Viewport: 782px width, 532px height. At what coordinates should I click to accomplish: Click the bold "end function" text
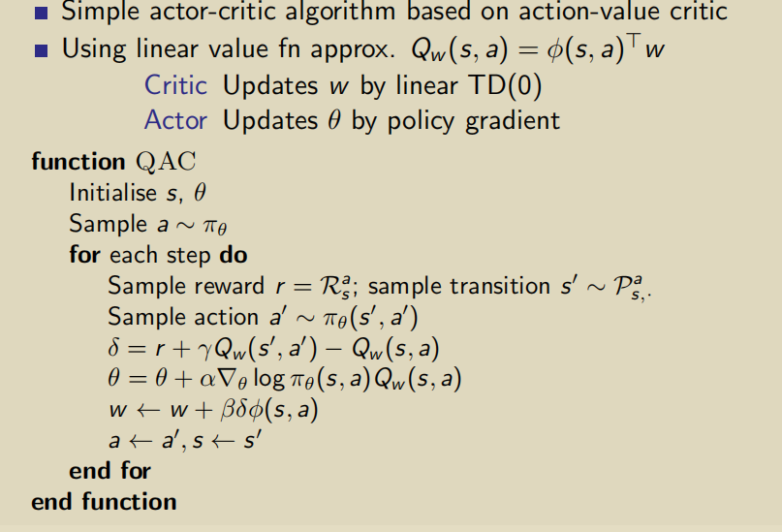pos(104,502)
